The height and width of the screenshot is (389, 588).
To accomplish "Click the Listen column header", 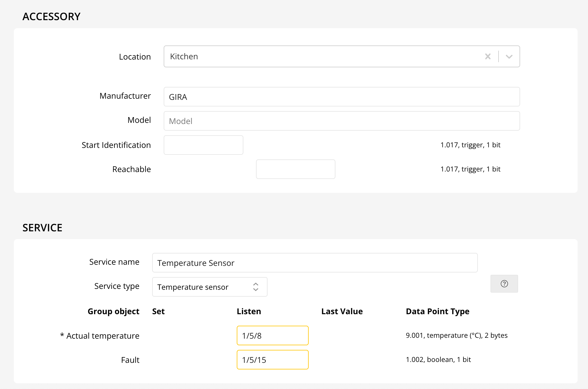I will pos(249,311).
